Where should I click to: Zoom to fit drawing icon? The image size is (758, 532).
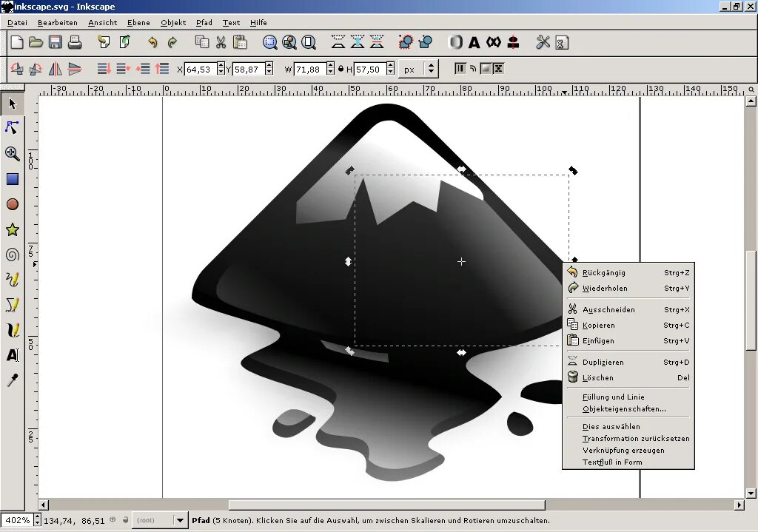[x=289, y=42]
